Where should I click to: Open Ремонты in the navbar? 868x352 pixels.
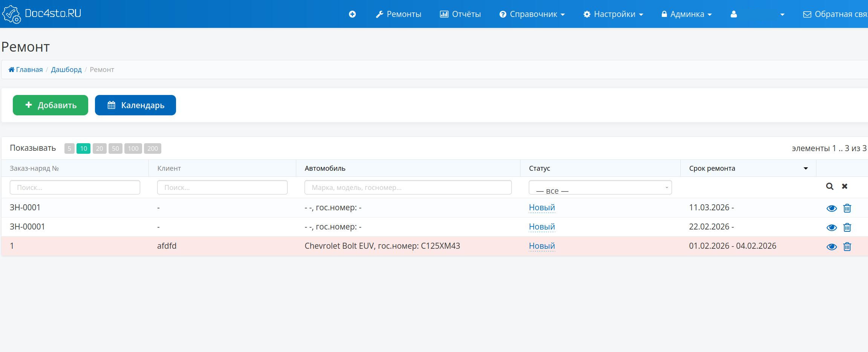398,14
